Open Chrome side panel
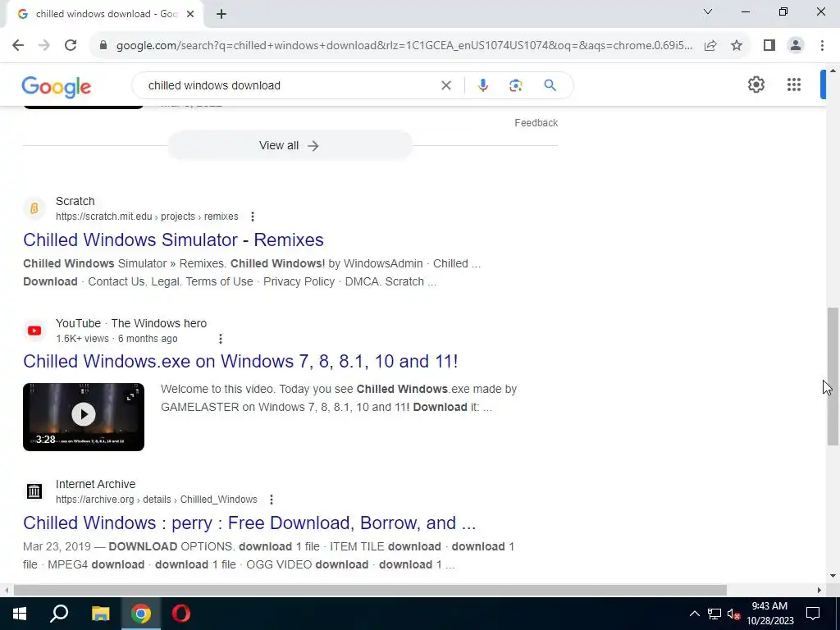This screenshot has width=840, height=630. click(769, 46)
